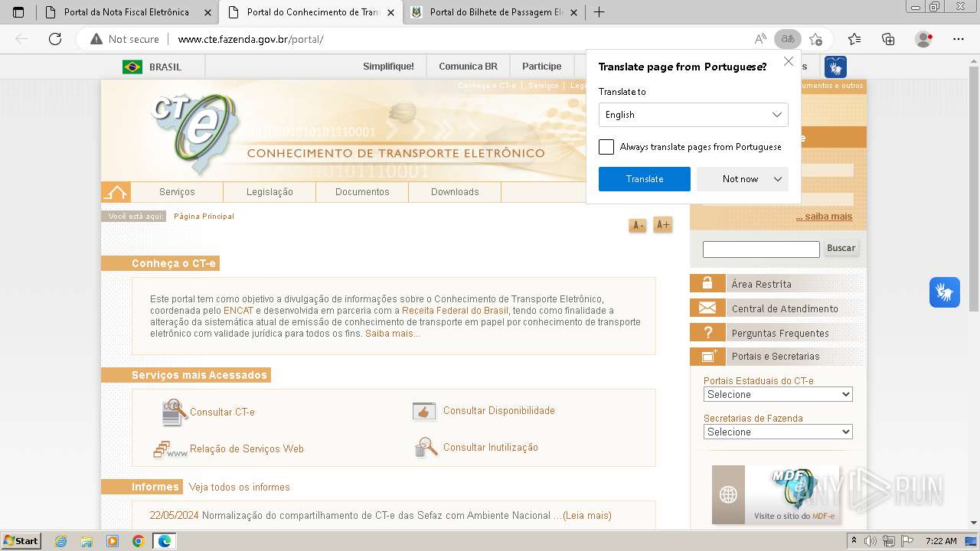Click the A+ increase font size icon
The width and height of the screenshot is (980, 551).
[663, 225]
